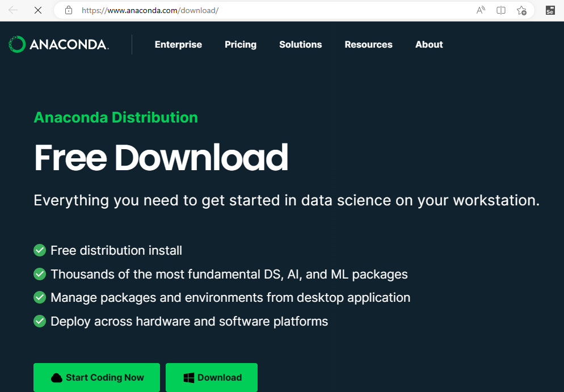Screen dimensions: 564x392
Task: View site information via the lock icon
Action: click(69, 10)
